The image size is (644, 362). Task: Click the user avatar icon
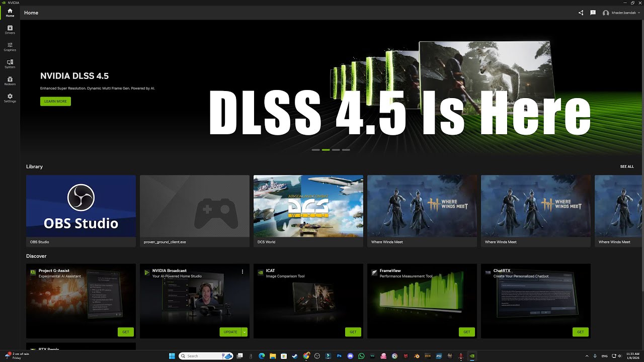click(x=606, y=13)
